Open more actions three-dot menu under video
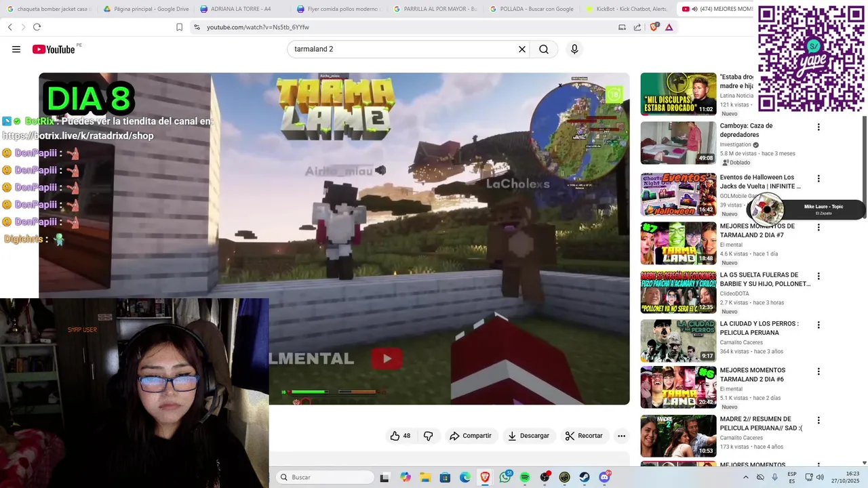Screen dimensions: 868x488 click(x=621, y=436)
